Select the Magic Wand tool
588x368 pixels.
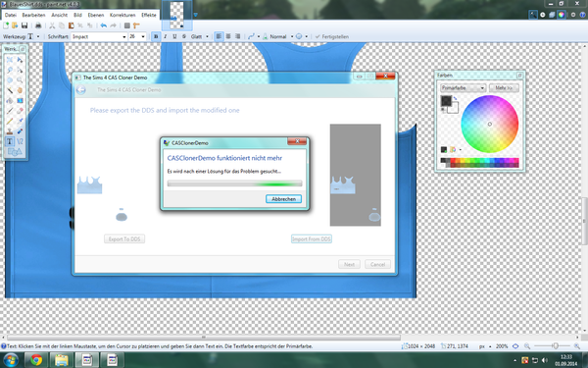10,90
